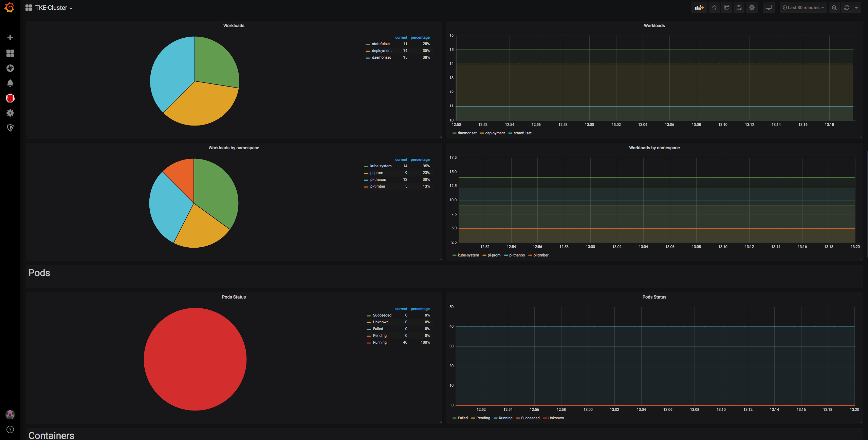This screenshot has width=868, height=440.
Task: Open the Last 30 minutes time range picker
Action: tap(803, 7)
